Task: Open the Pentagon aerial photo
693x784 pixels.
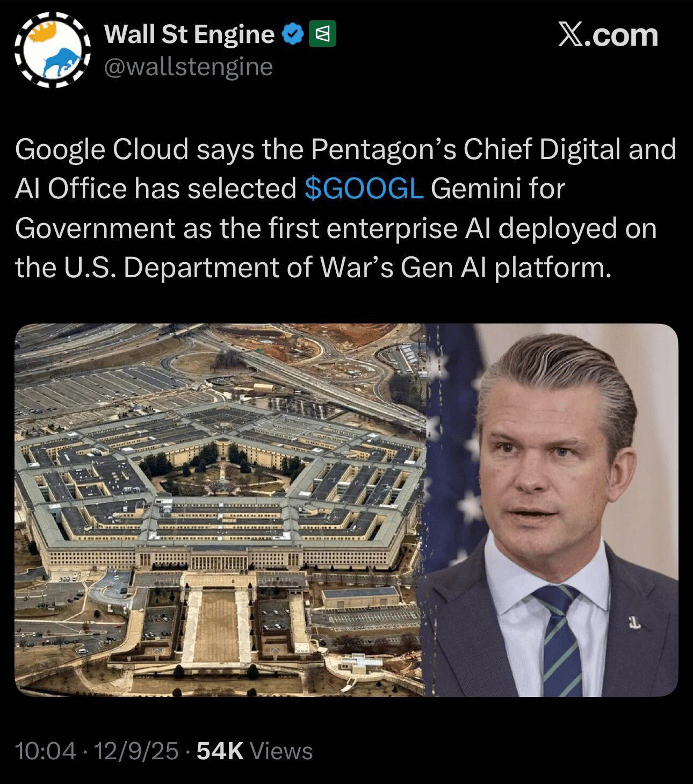Action: (220, 510)
